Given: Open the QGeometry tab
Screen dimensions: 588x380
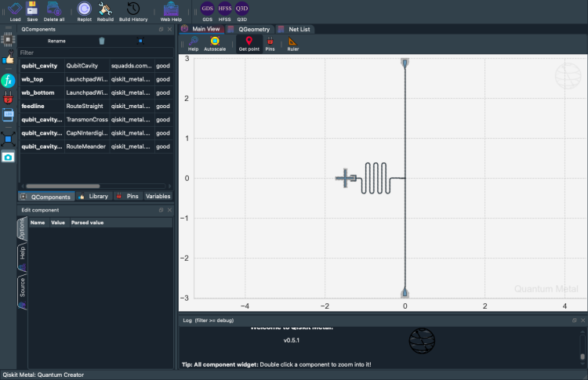Looking at the screenshot, I should pyautogui.click(x=249, y=29).
